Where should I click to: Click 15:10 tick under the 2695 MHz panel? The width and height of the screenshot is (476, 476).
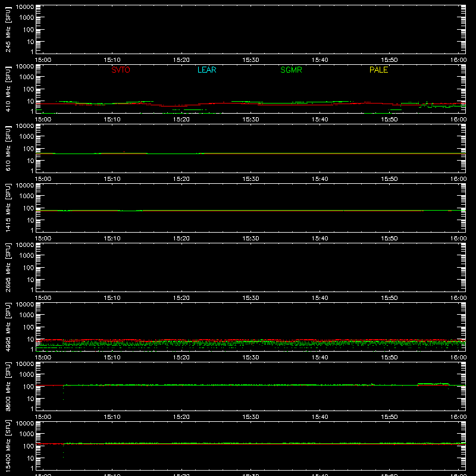[x=112, y=298]
